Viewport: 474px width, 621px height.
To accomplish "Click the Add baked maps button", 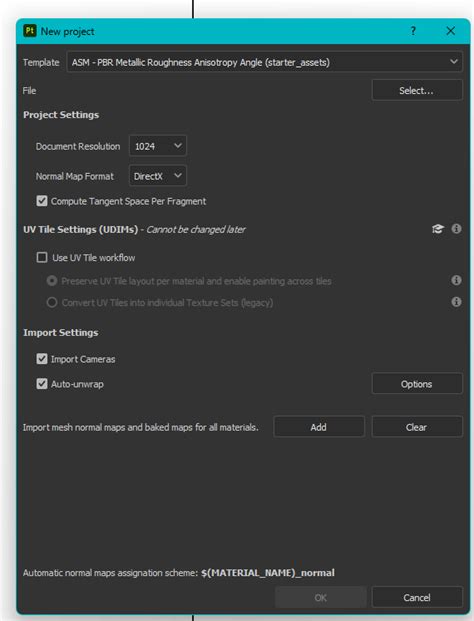I will click(x=319, y=427).
